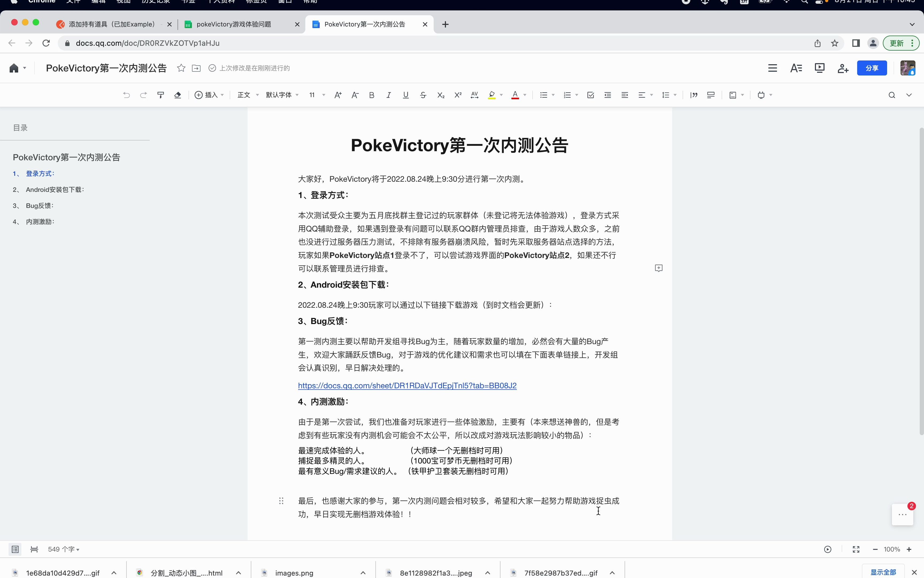Move document to folder icon
Viewport: 924px width, 578px height.
point(196,68)
